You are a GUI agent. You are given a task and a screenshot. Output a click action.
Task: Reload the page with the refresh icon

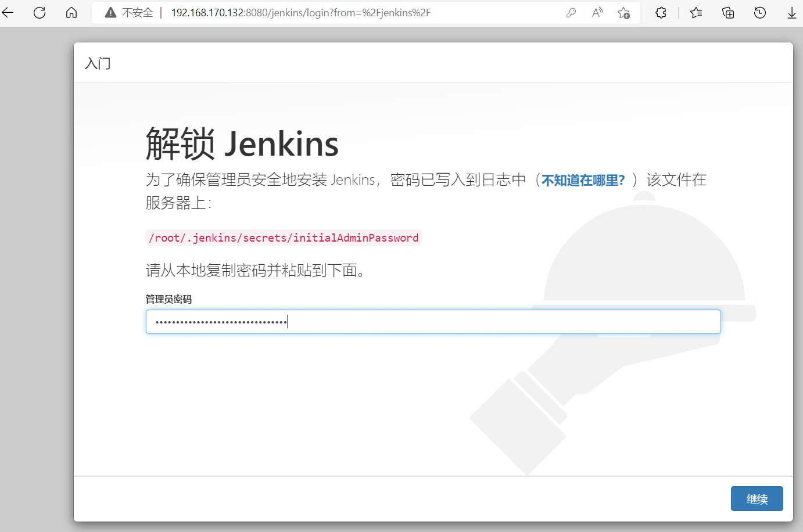point(40,13)
